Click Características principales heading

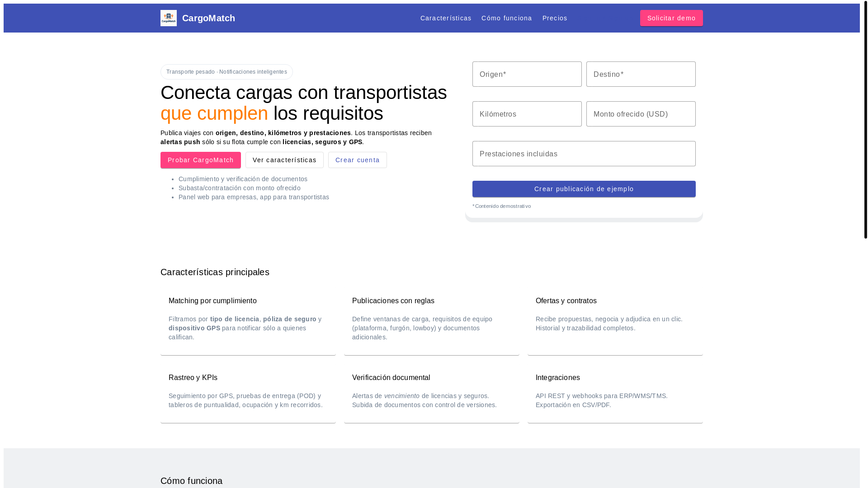point(215,272)
